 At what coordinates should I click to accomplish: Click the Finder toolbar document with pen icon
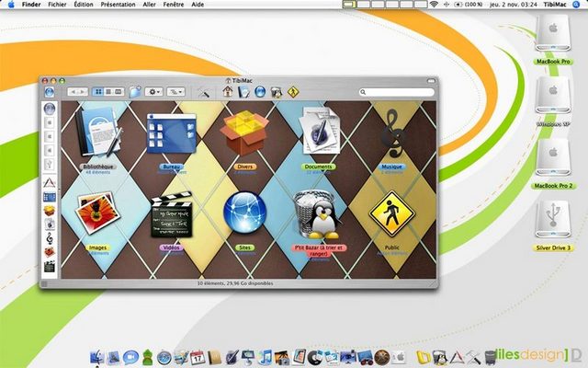pyautogui.click(x=243, y=92)
